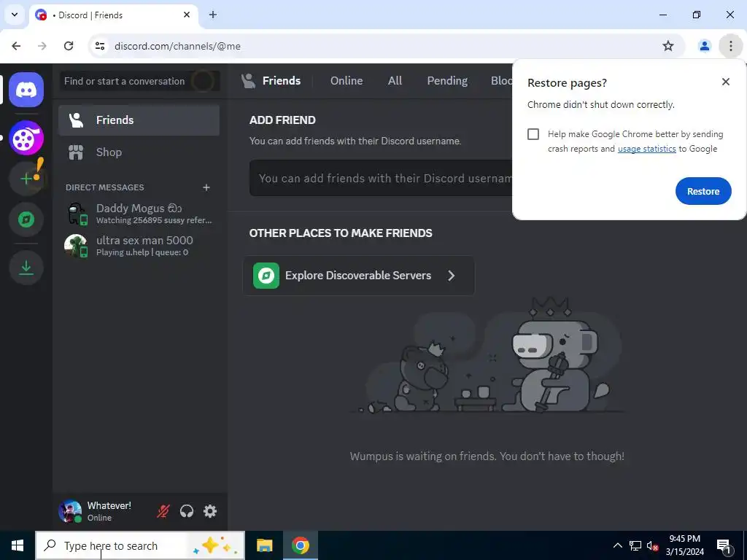Click the Friends header icon
The image size is (747, 560).
[x=248, y=81]
